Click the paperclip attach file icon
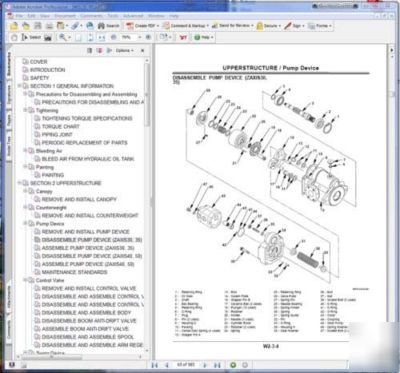 pos(75,26)
